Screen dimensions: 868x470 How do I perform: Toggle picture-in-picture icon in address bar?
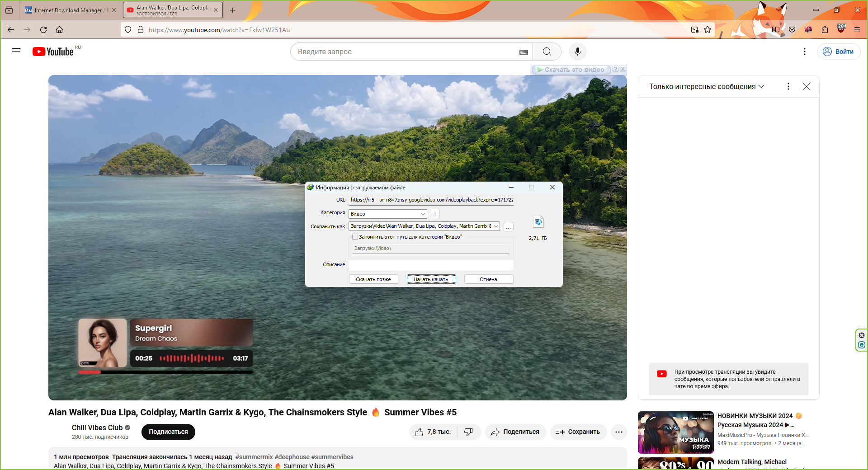coord(695,30)
